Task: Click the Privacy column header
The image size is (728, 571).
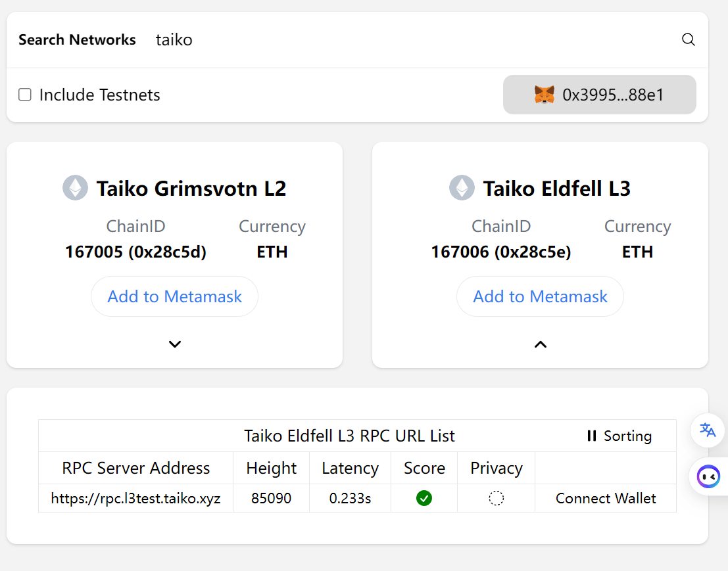Action: click(497, 468)
